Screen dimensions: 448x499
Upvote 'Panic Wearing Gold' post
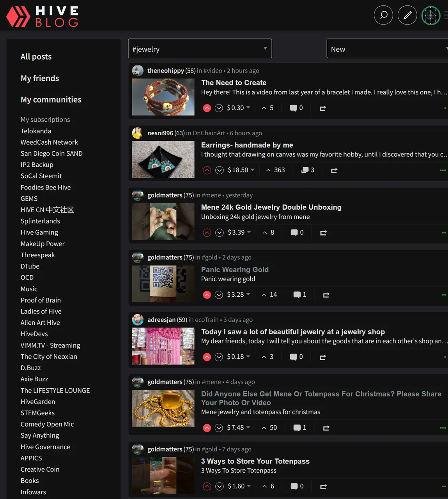coord(207,295)
